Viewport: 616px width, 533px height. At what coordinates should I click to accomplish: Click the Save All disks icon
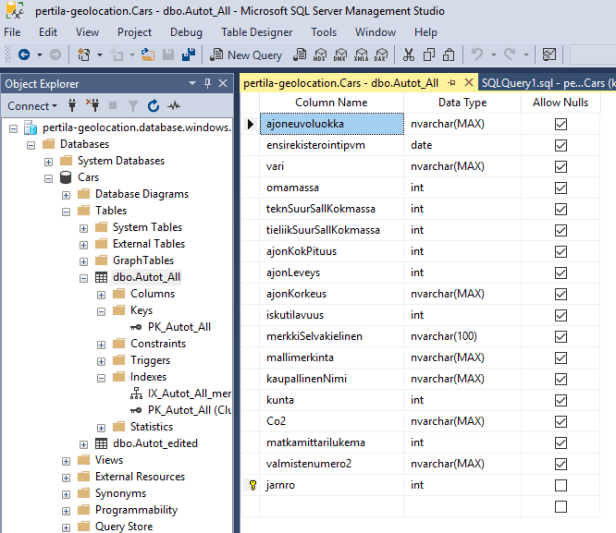coord(189,55)
